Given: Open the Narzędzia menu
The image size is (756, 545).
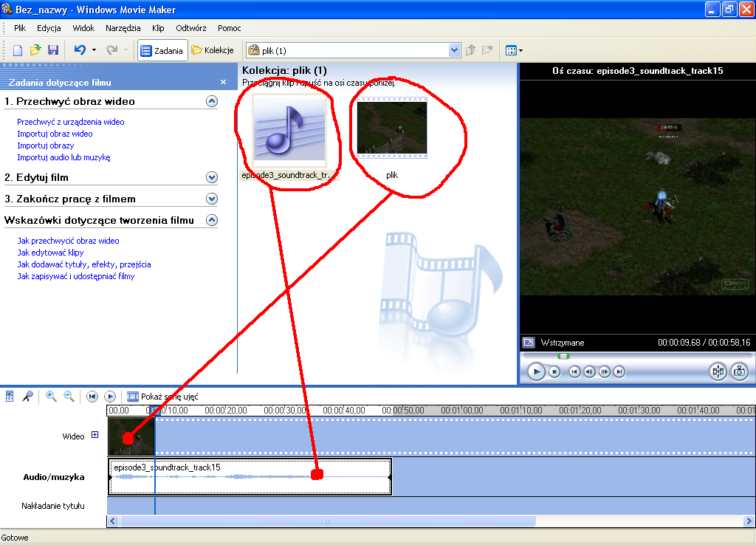Looking at the screenshot, I should click(123, 27).
